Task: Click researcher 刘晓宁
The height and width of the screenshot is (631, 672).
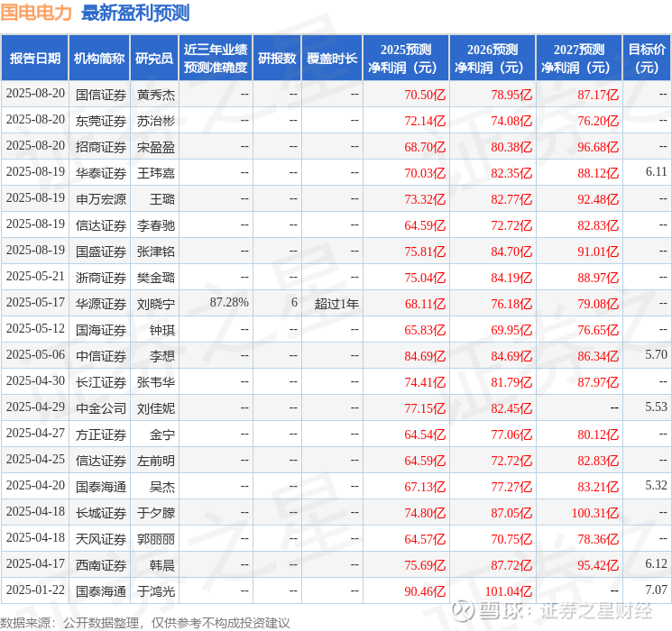Action: tap(156, 304)
